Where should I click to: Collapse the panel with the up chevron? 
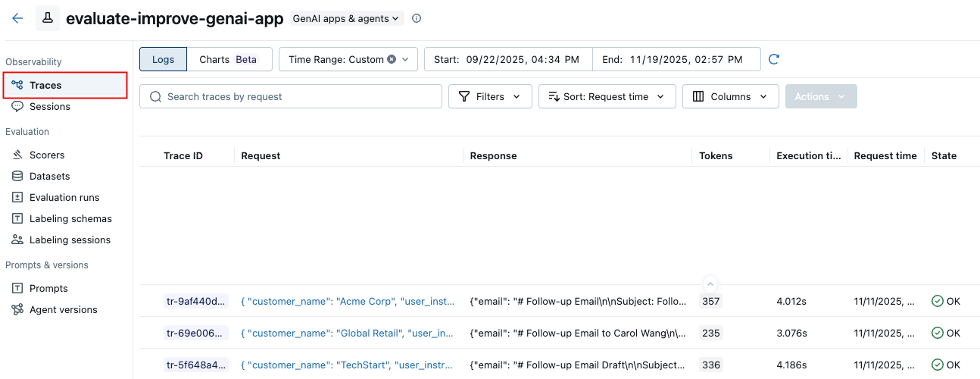coord(710,284)
